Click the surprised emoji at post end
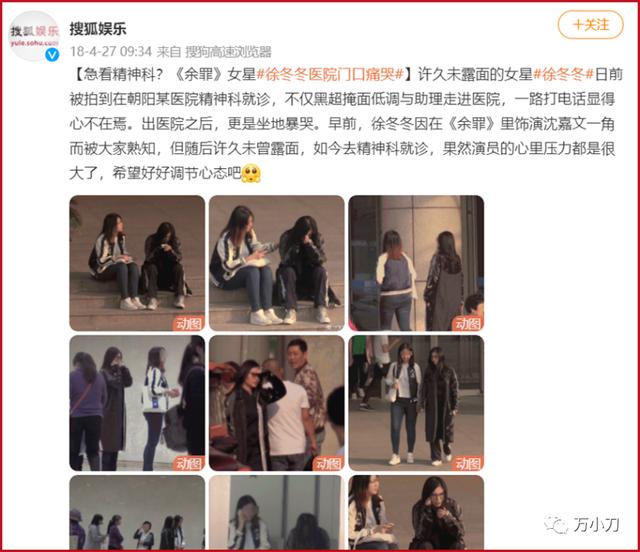 (251, 174)
